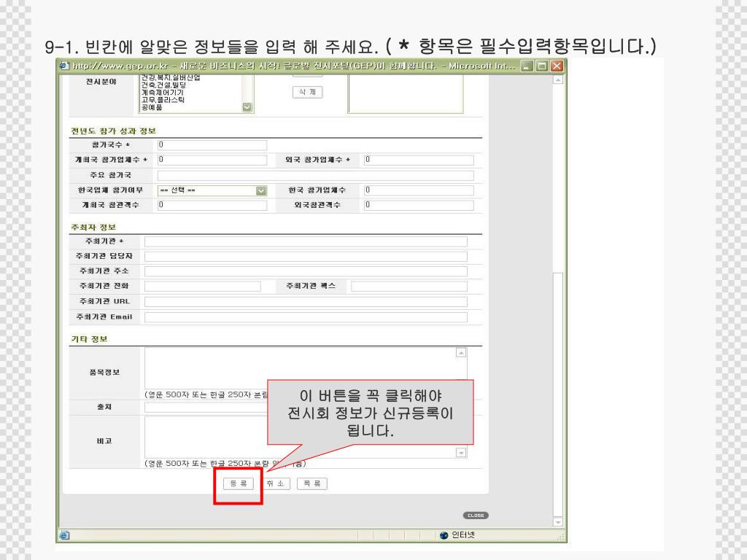
Task: Click the 주최기관 Email input field
Action: click(306, 317)
